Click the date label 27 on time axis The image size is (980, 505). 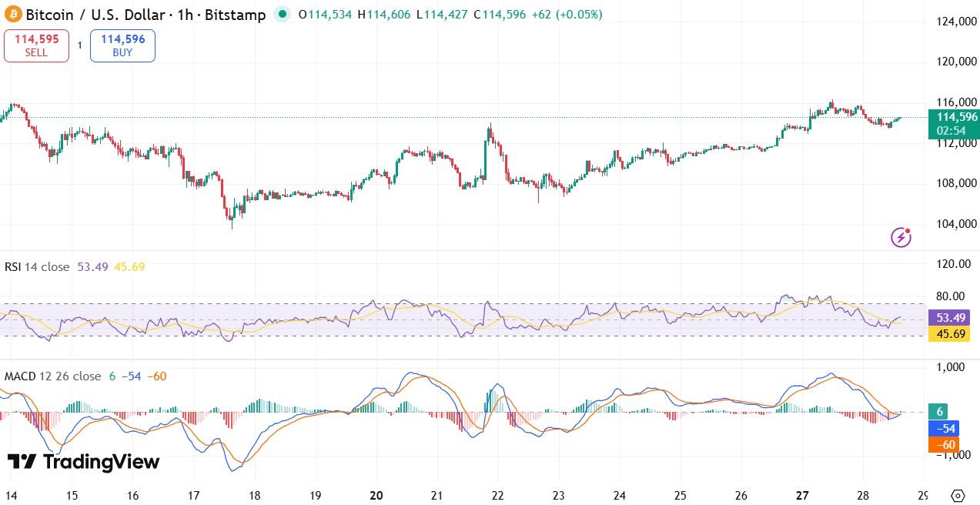[x=803, y=495]
